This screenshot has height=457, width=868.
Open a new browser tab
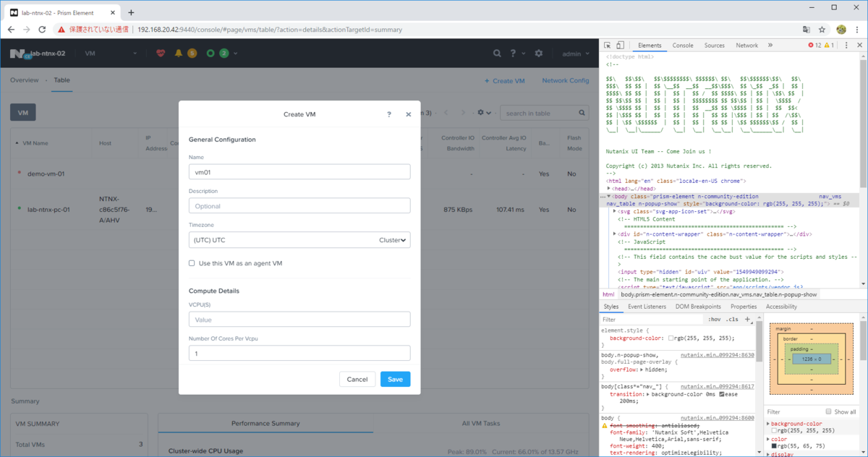click(131, 12)
